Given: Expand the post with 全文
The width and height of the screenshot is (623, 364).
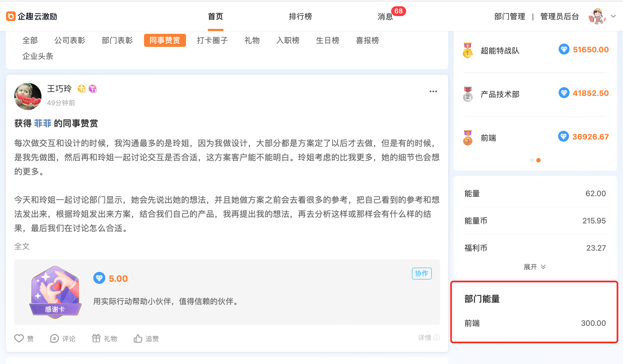Looking at the screenshot, I should [x=22, y=246].
